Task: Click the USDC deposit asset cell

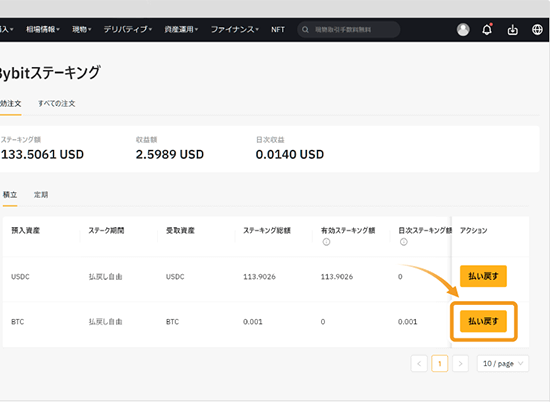Action: pyautogui.click(x=20, y=277)
